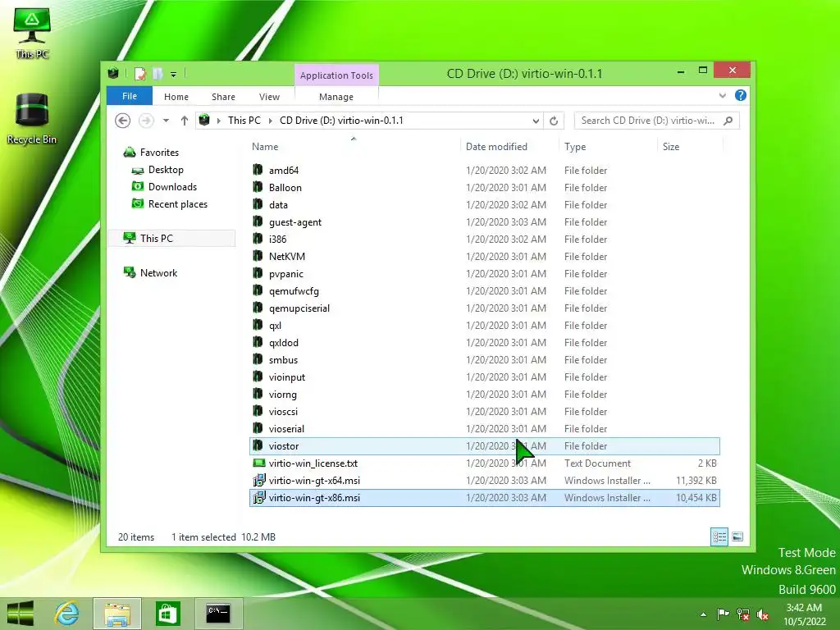This screenshot has height=630, width=840.
Task: Open the Recent locations dropdown arrow
Action: [166, 121]
